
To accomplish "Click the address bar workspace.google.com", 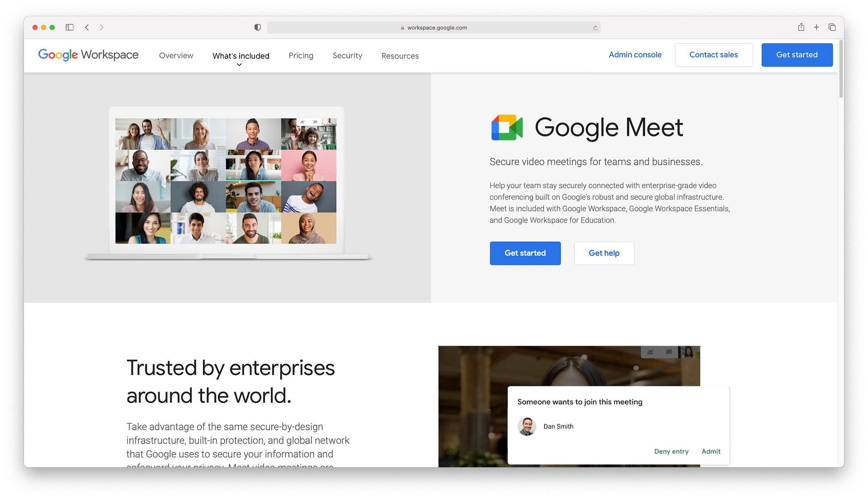I will pos(434,28).
